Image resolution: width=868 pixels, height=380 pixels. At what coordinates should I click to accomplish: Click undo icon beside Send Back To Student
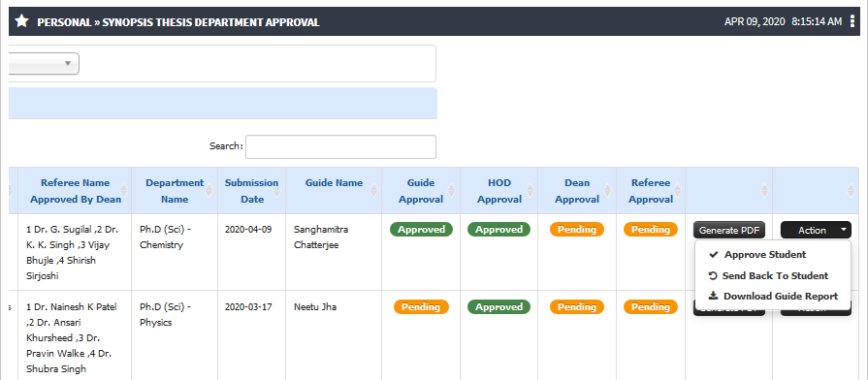coord(713,275)
